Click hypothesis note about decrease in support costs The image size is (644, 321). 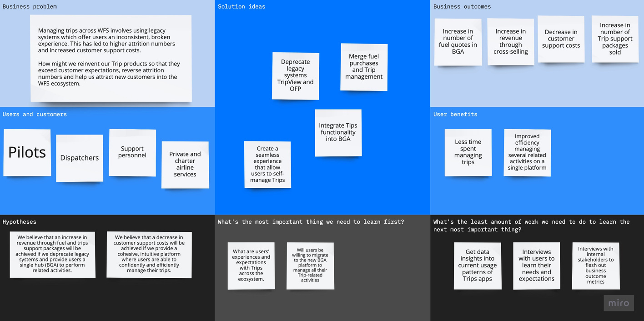click(x=149, y=255)
